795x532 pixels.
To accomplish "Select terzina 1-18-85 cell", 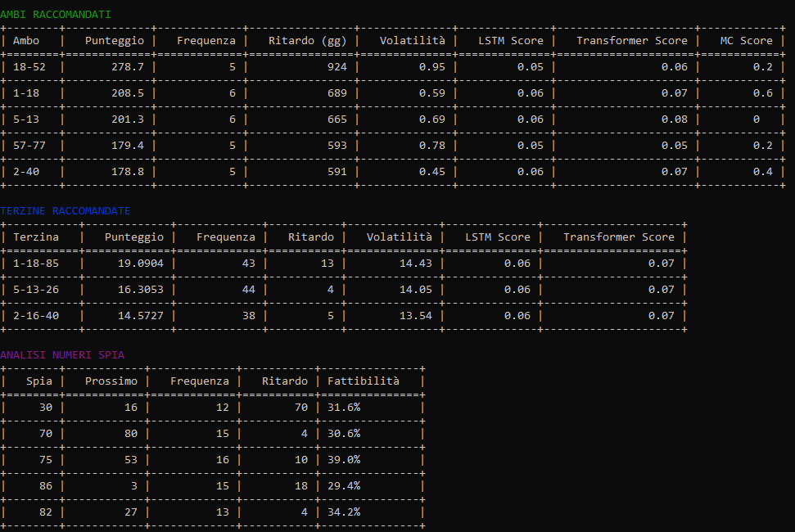I will 35,264.
